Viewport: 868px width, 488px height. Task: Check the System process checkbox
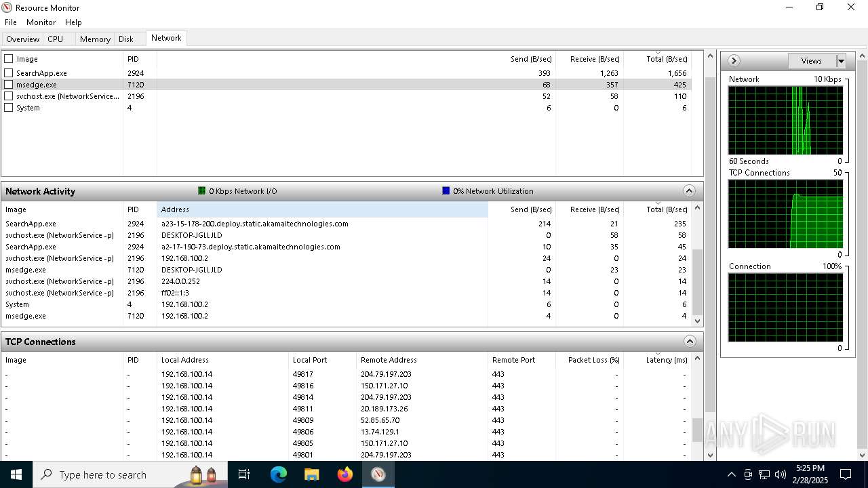[x=9, y=108]
